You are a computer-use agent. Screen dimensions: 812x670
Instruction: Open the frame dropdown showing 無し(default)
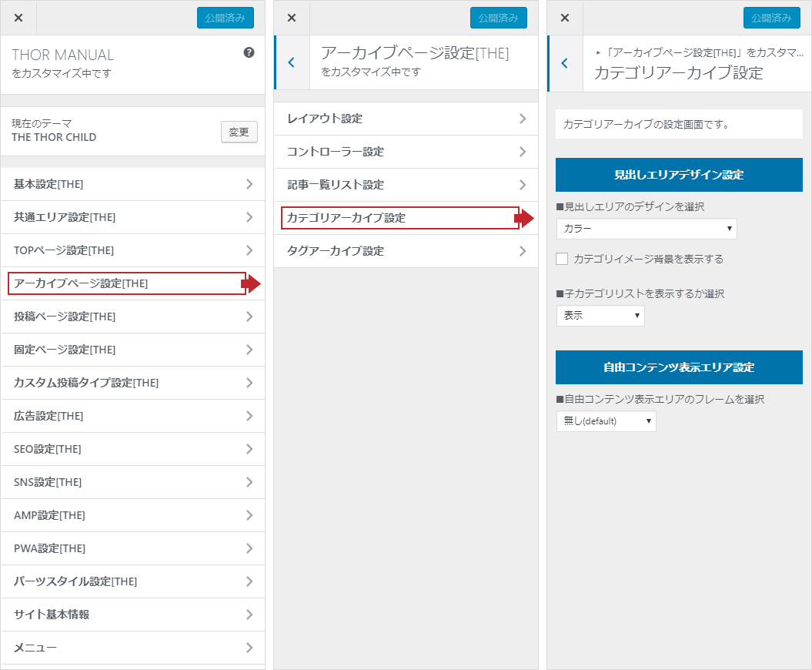(x=606, y=421)
